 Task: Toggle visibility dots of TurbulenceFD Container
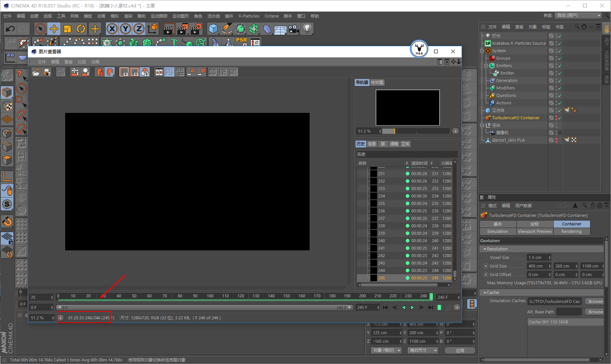[557, 118]
